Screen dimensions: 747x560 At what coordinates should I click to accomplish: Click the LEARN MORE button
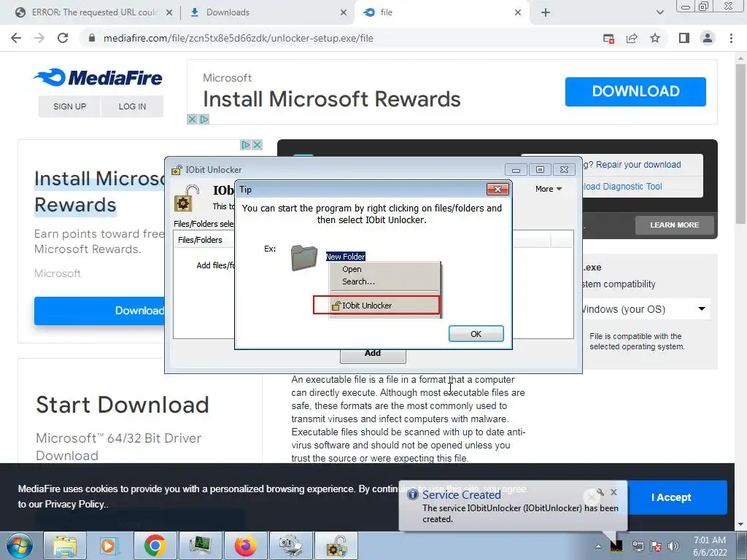tap(675, 225)
